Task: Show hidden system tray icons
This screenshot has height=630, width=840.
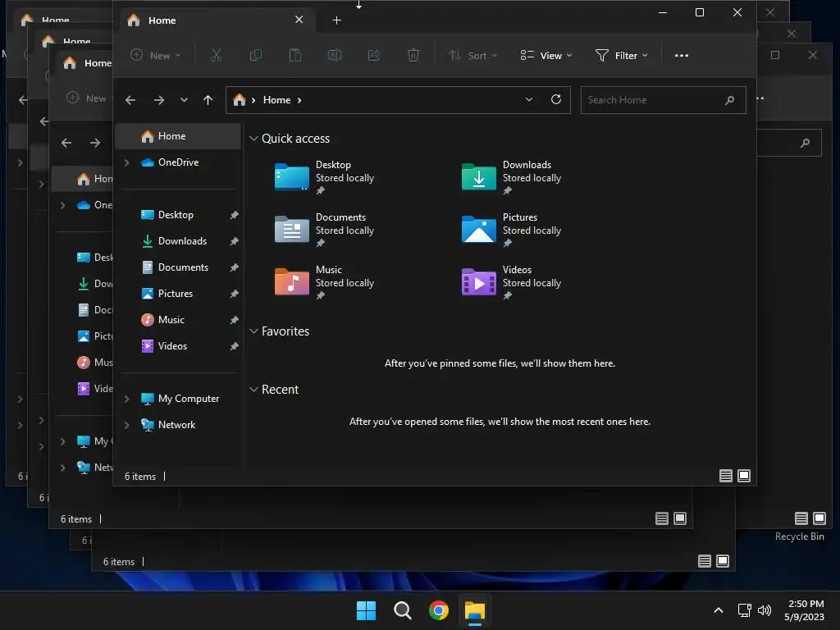Action: point(719,610)
